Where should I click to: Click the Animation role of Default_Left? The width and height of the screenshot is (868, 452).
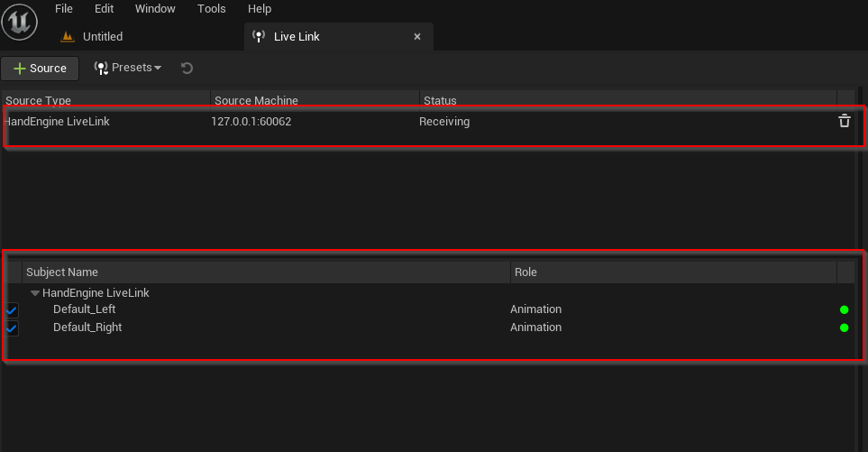pos(536,309)
